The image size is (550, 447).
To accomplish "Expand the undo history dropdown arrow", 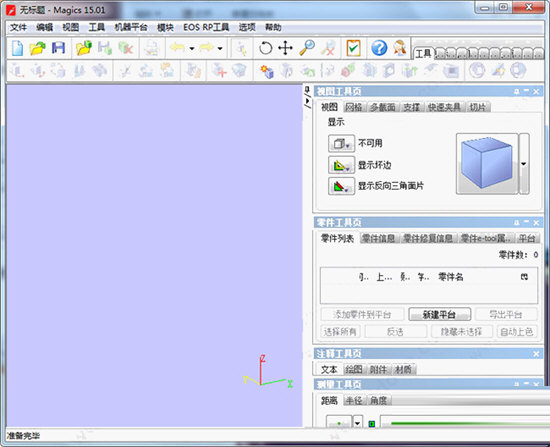I will 192,48.
